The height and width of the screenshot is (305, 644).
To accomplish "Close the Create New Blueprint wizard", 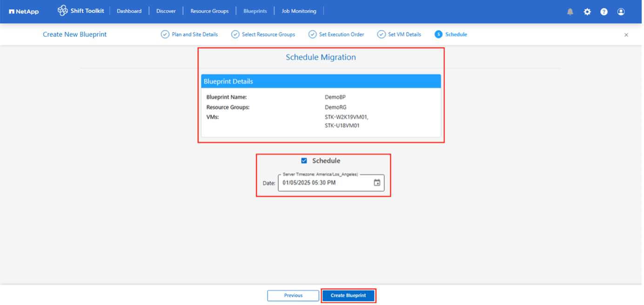I will (x=626, y=35).
